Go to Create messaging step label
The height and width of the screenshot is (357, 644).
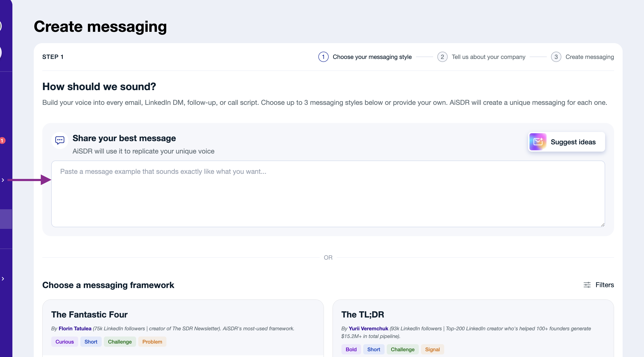coord(590,57)
